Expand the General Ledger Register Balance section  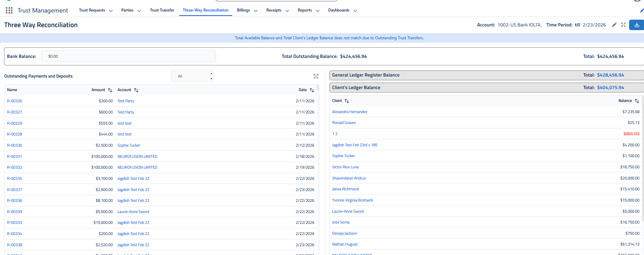[x=366, y=75]
